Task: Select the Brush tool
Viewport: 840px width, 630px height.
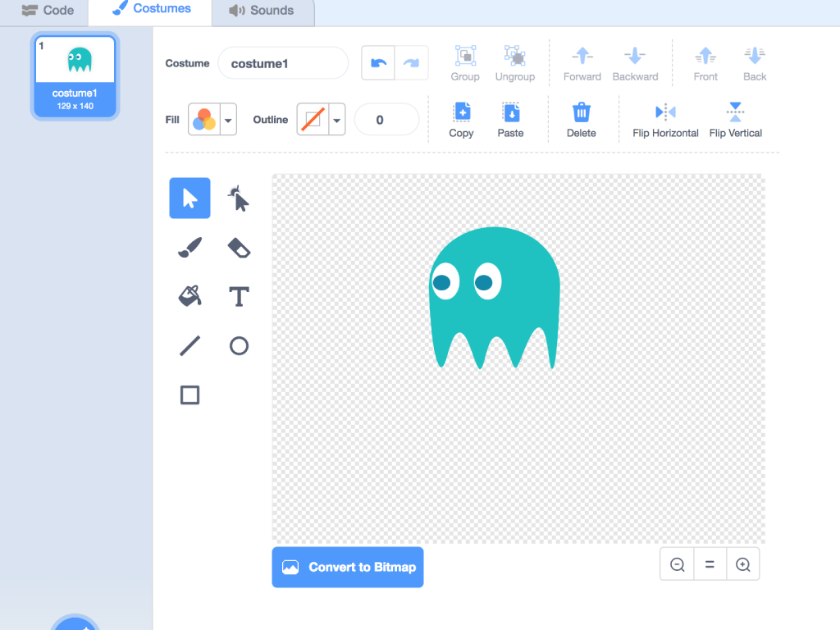Action: [x=189, y=248]
